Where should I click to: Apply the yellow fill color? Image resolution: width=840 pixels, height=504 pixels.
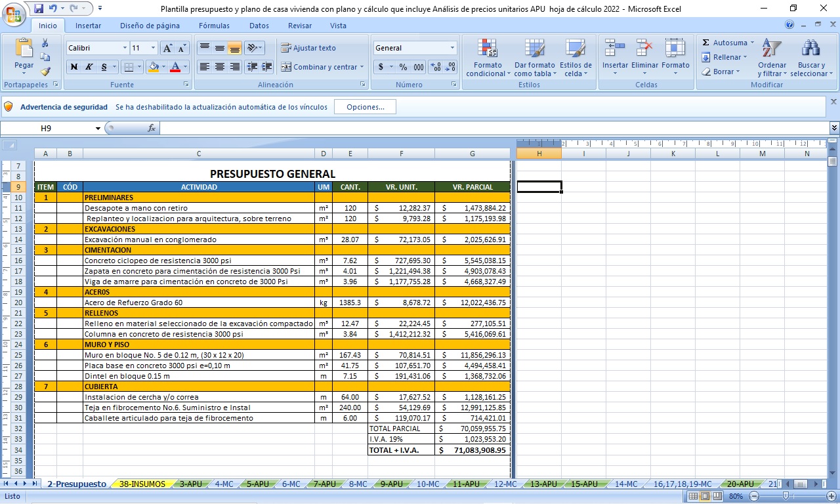point(154,67)
